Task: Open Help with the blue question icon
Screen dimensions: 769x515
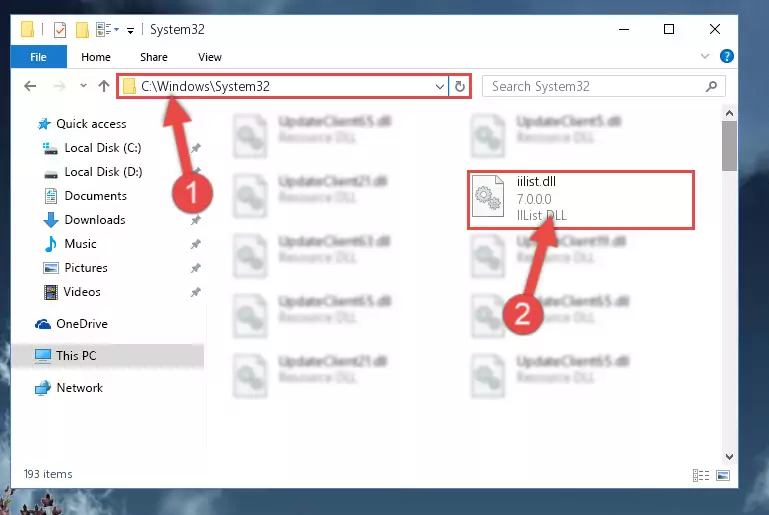Action: [x=726, y=56]
